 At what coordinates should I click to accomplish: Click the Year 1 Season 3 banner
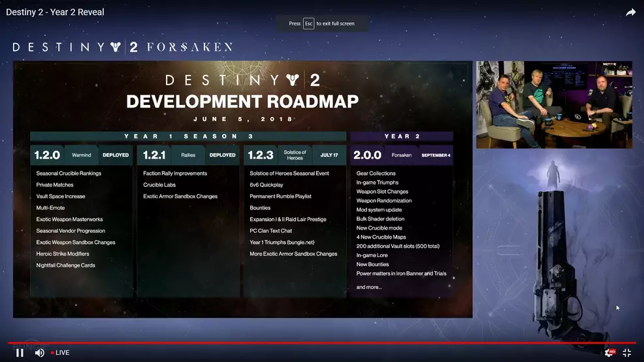pyautogui.click(x=188, y=136)
